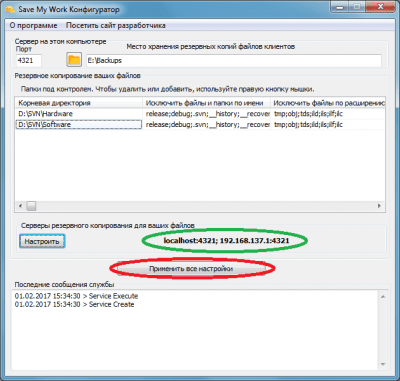Close the Save My Work Конфигуратор window
The image size is (400, 381).
(x=380, y=7)
